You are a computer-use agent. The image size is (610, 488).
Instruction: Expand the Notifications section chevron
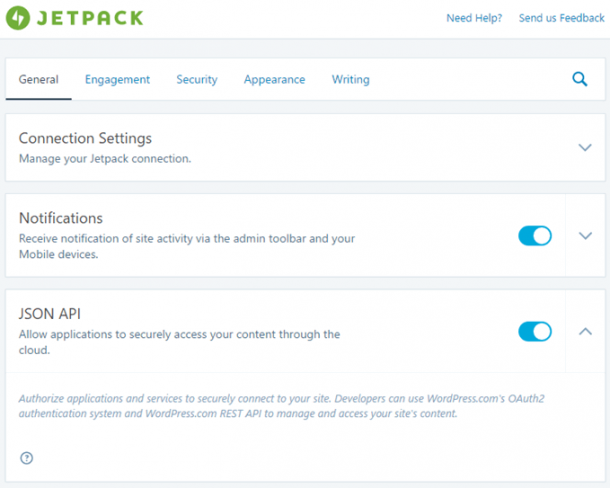pyautogui.click(x=585, y=236)
